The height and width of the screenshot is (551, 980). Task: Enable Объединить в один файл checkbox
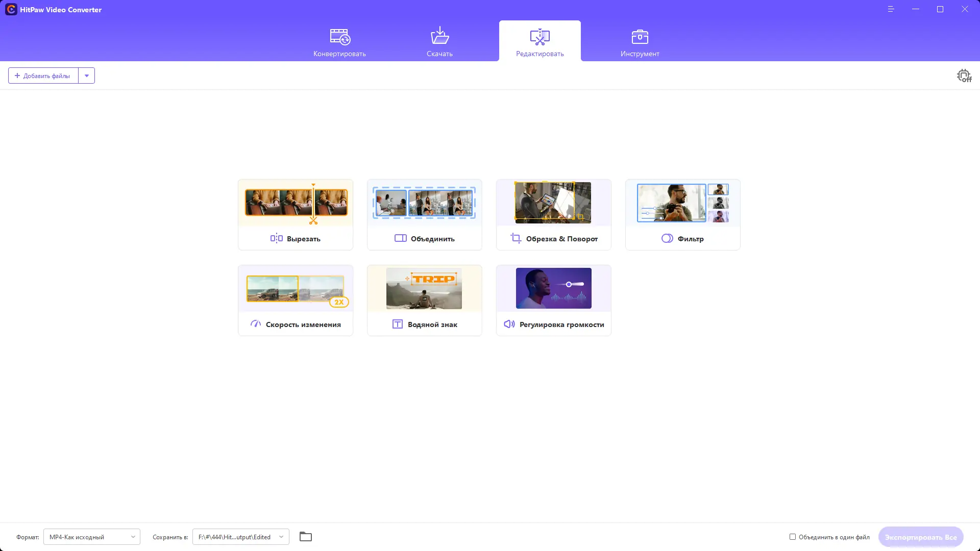[x=793, y=537]
